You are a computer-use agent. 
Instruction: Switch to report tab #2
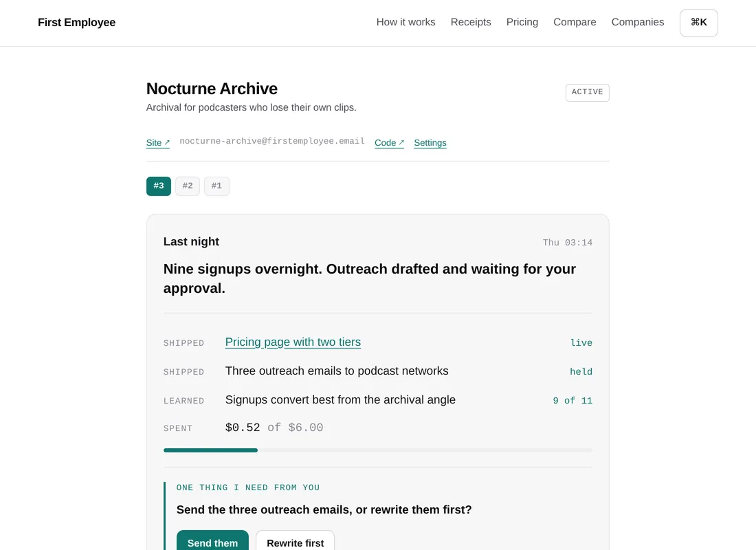click(x=188, y=186)
